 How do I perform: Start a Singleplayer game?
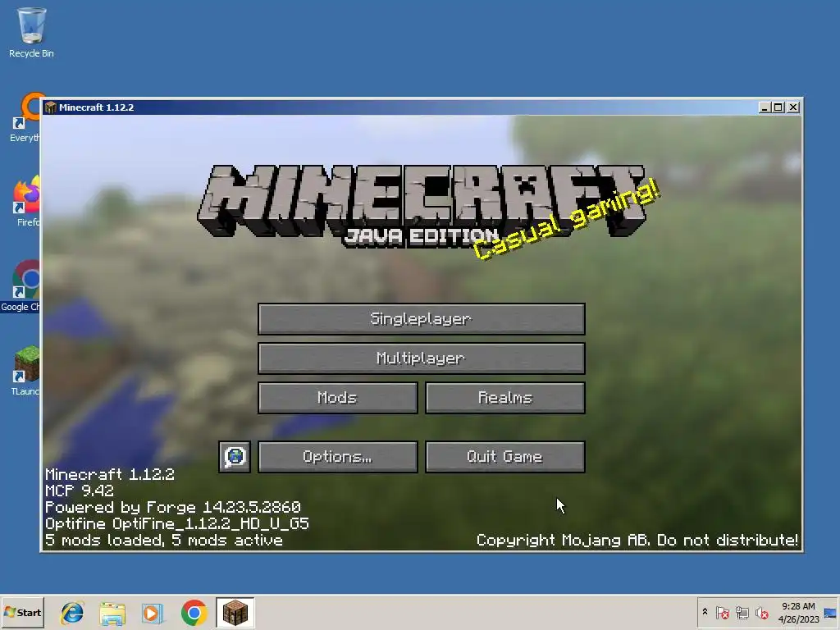tap(421, 319)
